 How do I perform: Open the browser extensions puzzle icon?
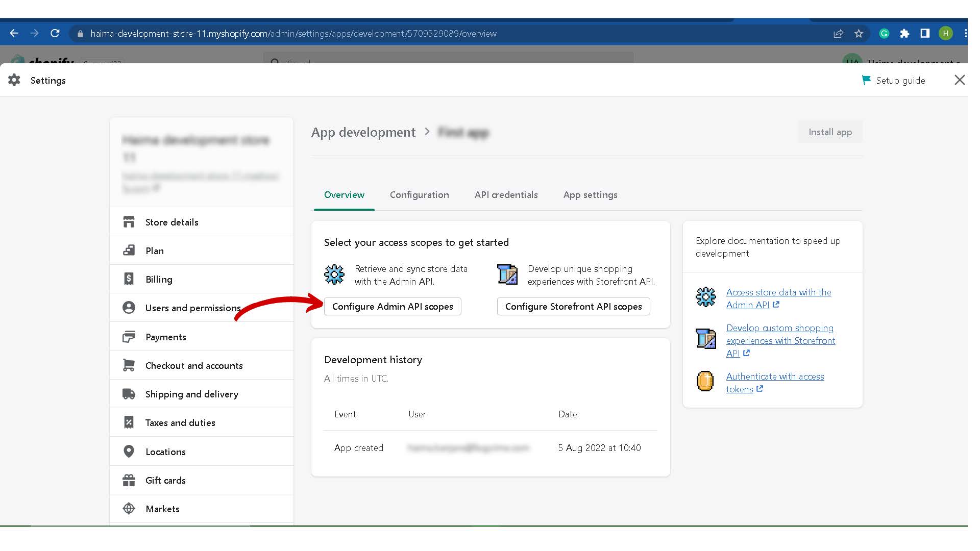[904, 34]
